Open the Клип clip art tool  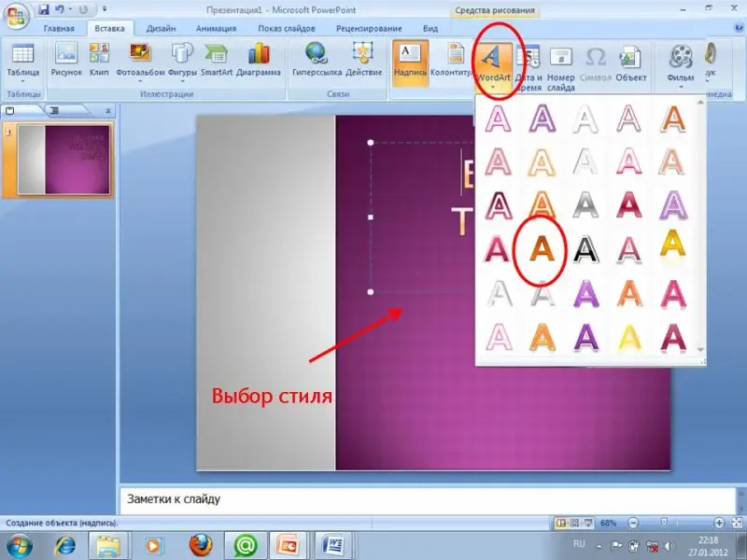pos(99,60)
